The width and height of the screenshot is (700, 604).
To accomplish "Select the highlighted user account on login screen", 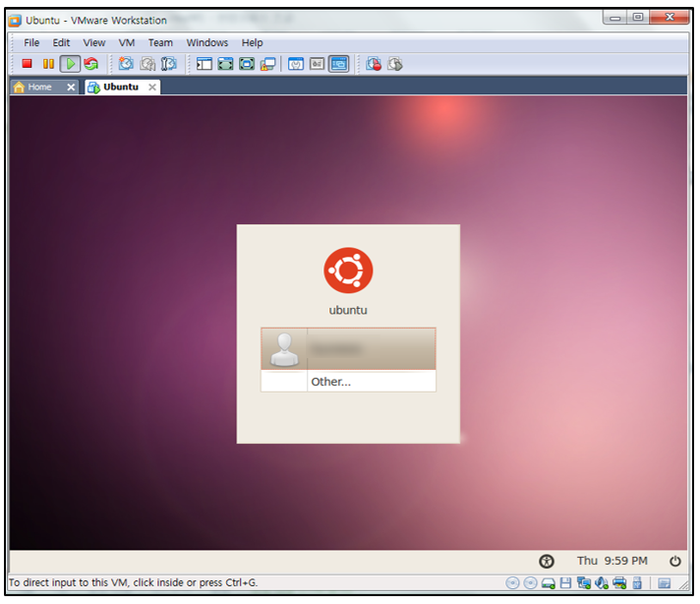I will click(x=348, y=349).
